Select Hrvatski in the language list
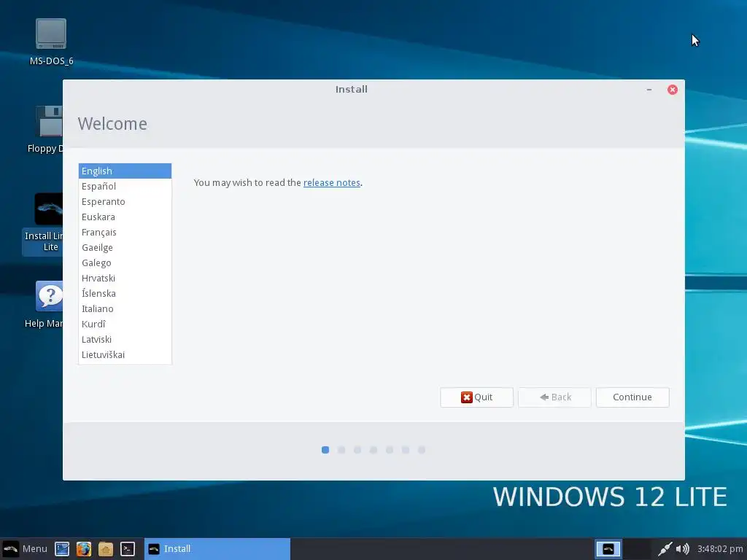747x560 pixels. [125, 278]
